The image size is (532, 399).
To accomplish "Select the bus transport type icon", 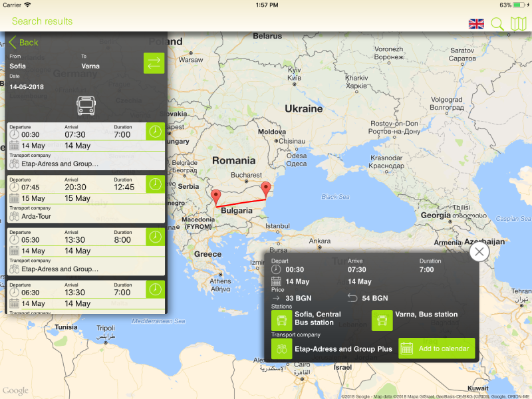I will (x=86, y=106).
